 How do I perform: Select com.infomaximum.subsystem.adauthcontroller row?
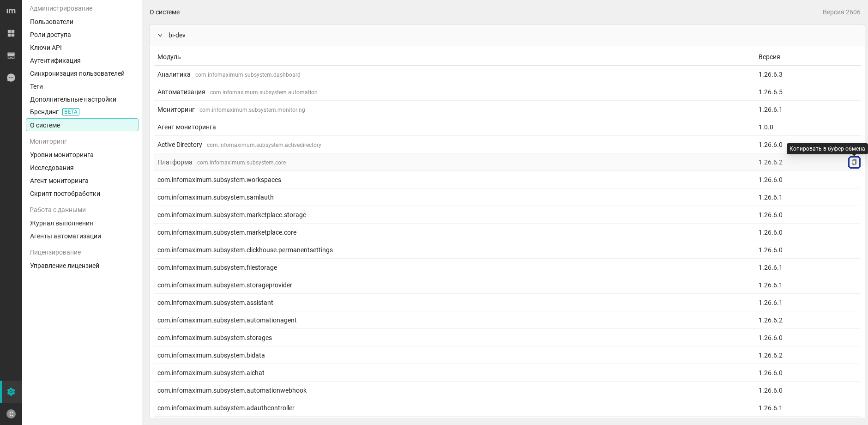(507, 408)
